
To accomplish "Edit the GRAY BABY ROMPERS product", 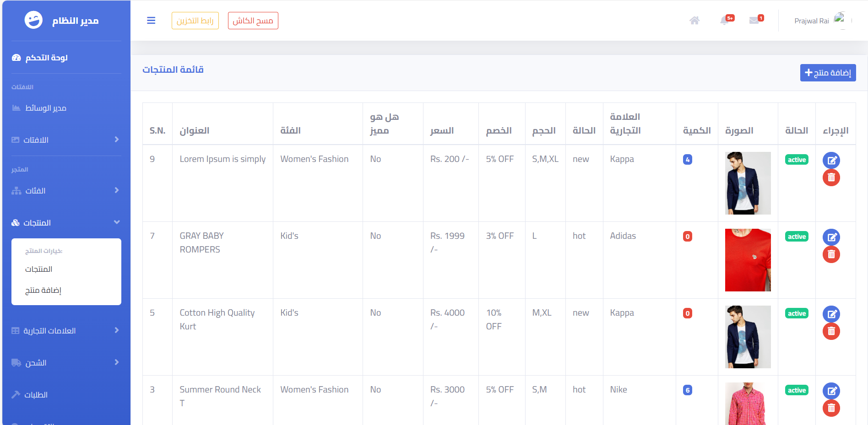I will pyautogui.click(x=831, y=237).
